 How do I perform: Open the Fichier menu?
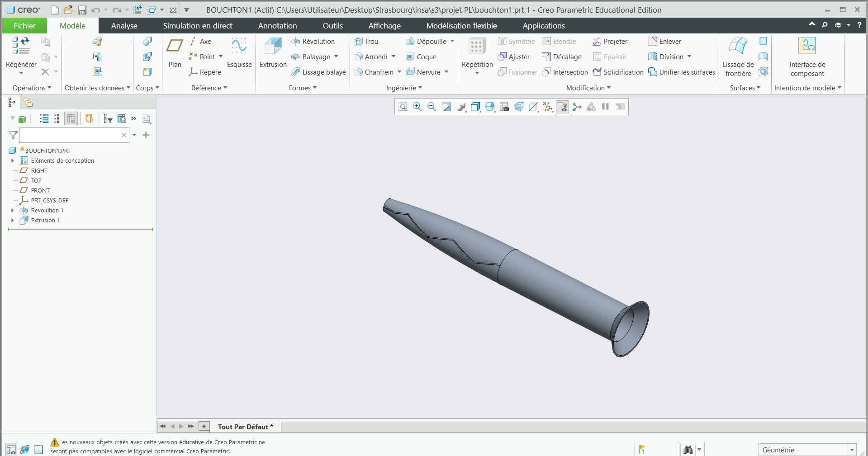(24, 26)
